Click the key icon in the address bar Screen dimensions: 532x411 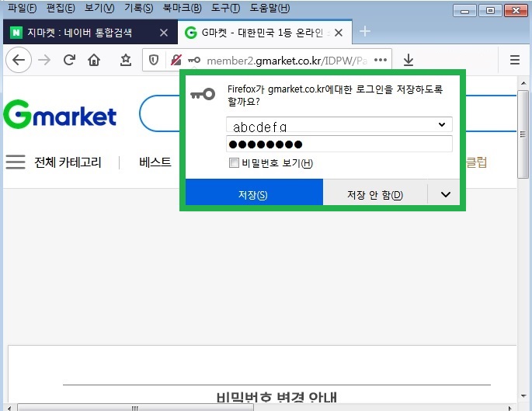(194, 61)
